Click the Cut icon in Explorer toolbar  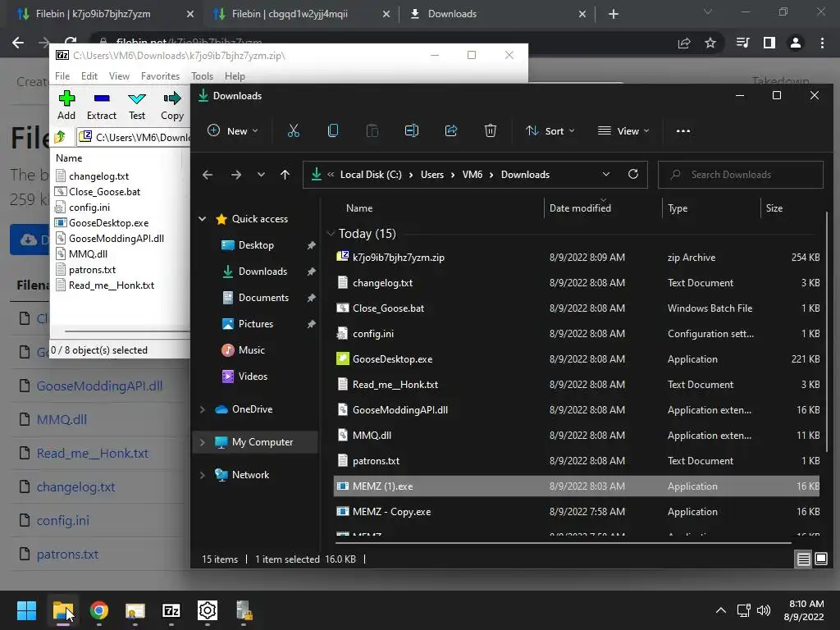pos(294,130)
